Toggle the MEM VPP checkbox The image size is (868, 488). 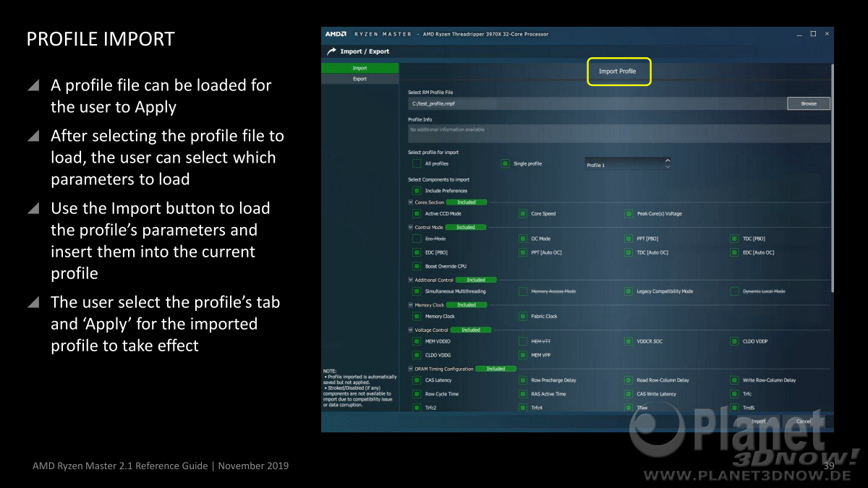point(523,355)
